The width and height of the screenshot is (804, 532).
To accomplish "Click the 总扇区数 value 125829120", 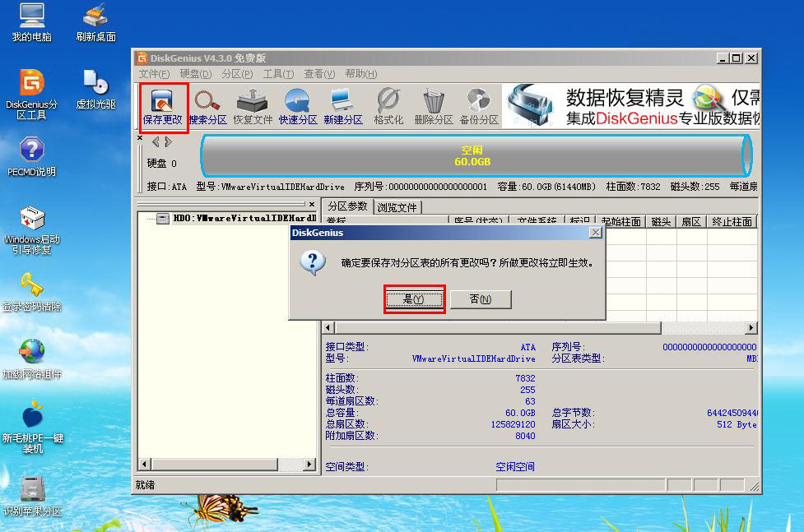I will click(x=513, y=424).
